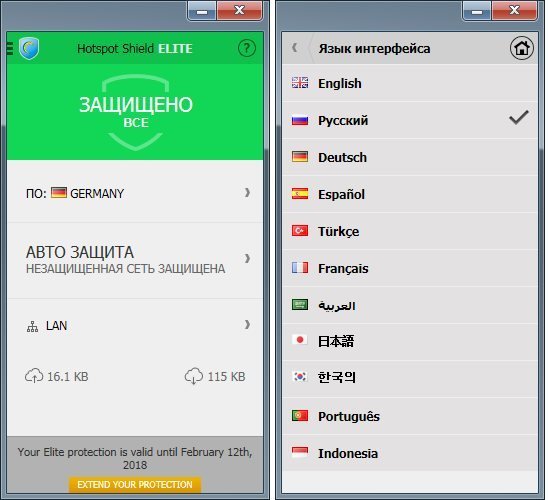Select Русский language option
Viewport: 548px width, 500px height.
pos(410,120)
